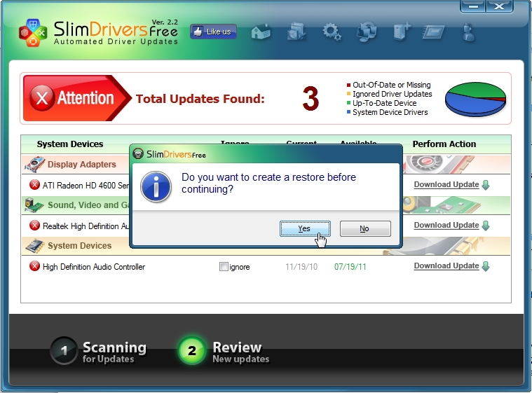Click the computers restore toolbar icon
This screenshot has height=393, width=532.
367,32
